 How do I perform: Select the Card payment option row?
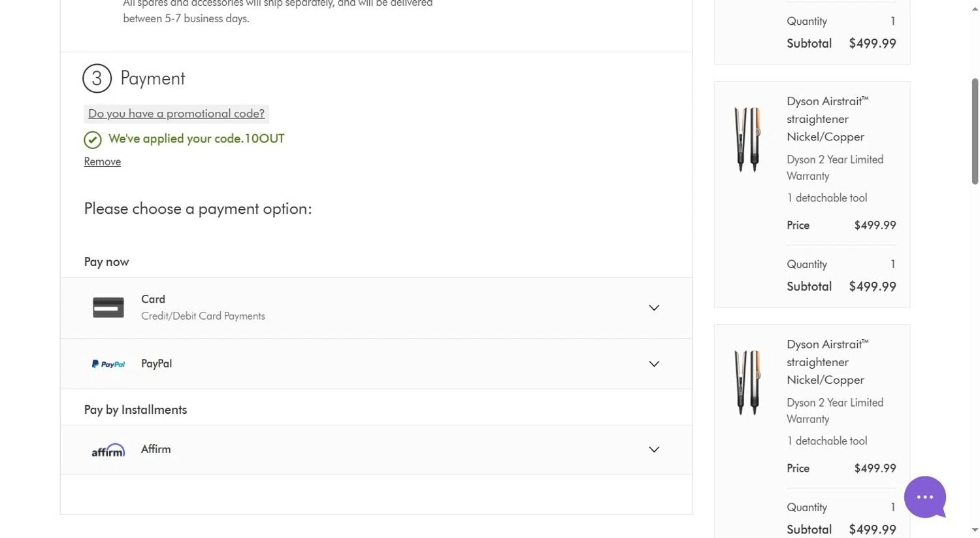(x=376, y=308)
